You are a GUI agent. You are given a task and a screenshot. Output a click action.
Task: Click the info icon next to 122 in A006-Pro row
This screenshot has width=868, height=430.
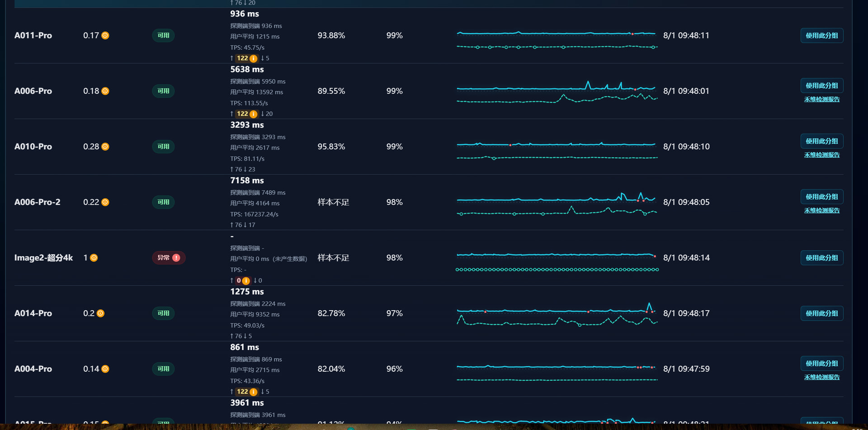point(254,114)
